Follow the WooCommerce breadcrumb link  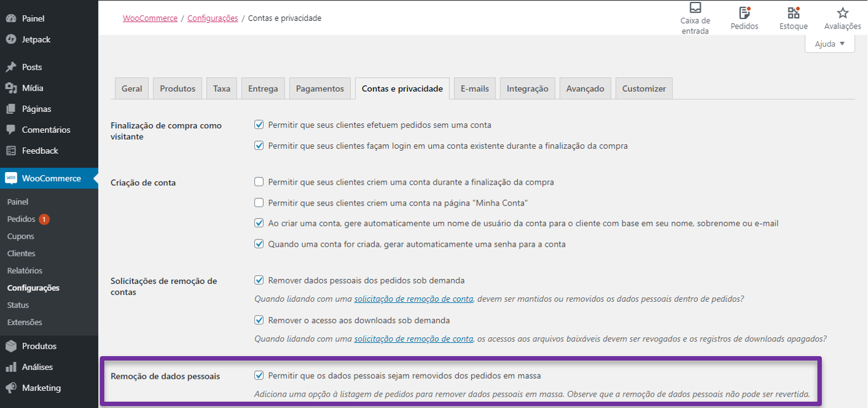tap(150, 18)
